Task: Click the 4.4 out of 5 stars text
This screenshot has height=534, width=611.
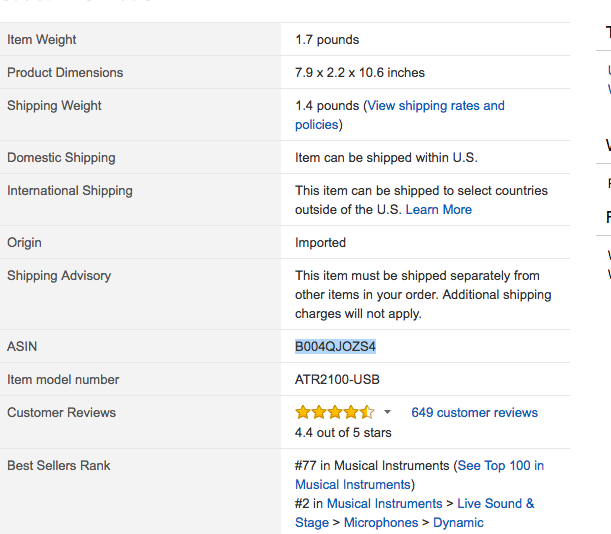Action: click(343, 432)
